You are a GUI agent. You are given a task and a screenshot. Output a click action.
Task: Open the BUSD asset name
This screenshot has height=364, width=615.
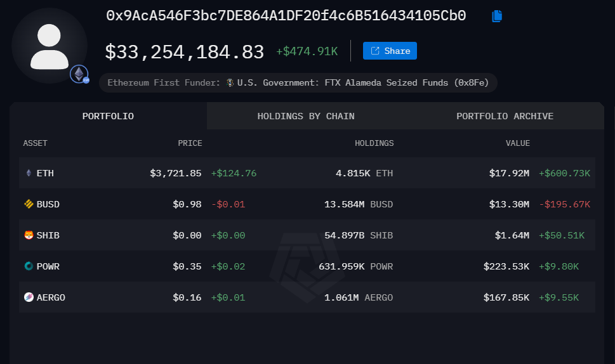click(48, 204)
